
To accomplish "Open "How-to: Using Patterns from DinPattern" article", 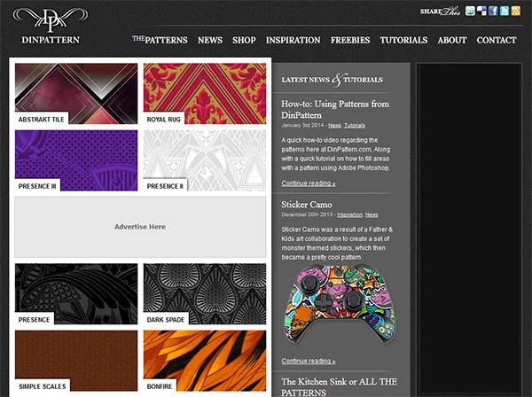I will [335, 109].
